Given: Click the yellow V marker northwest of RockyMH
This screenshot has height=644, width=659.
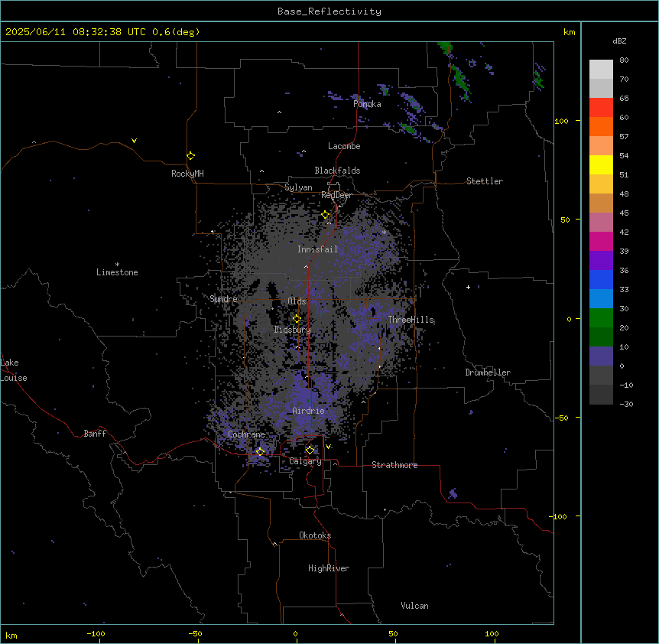Looking at the screenshot, I should [134, 141].
